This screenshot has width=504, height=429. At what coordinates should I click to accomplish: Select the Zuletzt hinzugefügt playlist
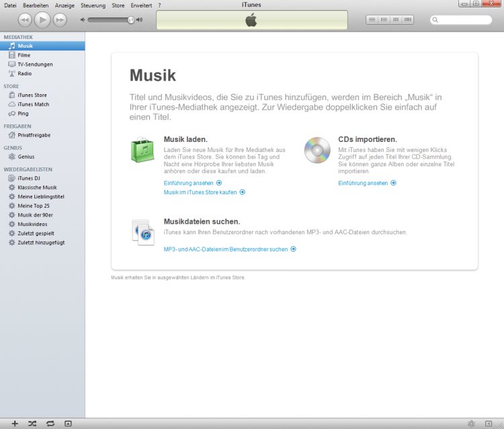click(42, 243)
